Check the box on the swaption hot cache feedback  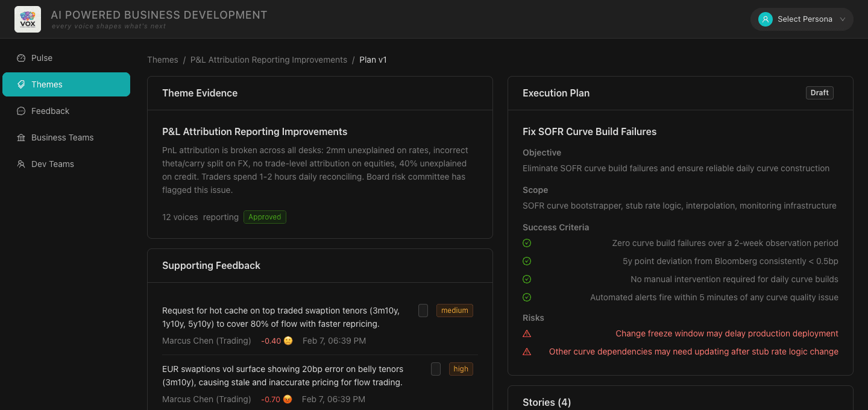coord(423,310)
